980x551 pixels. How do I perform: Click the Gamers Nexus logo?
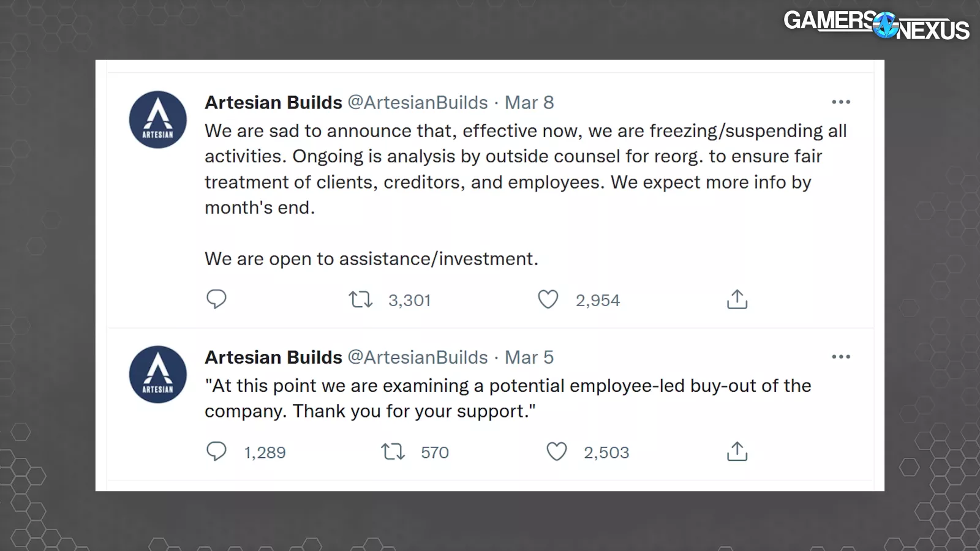tap(876, 26)
